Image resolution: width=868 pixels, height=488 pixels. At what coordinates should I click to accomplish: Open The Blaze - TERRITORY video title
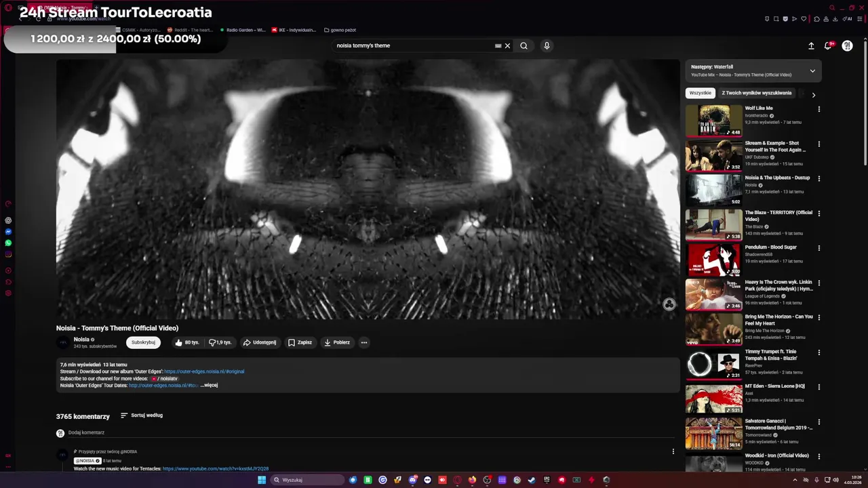778,216
